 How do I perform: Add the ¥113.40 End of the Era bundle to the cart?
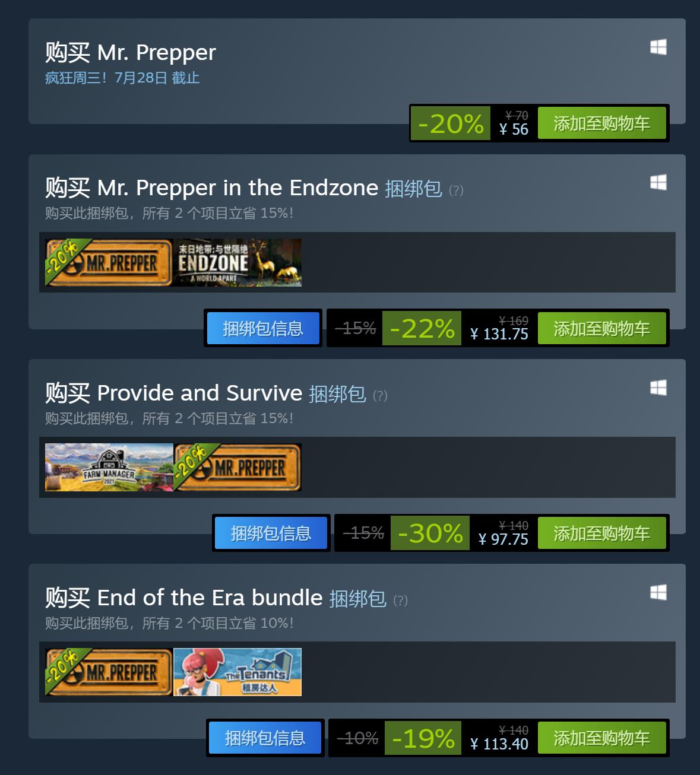[602, 738]
